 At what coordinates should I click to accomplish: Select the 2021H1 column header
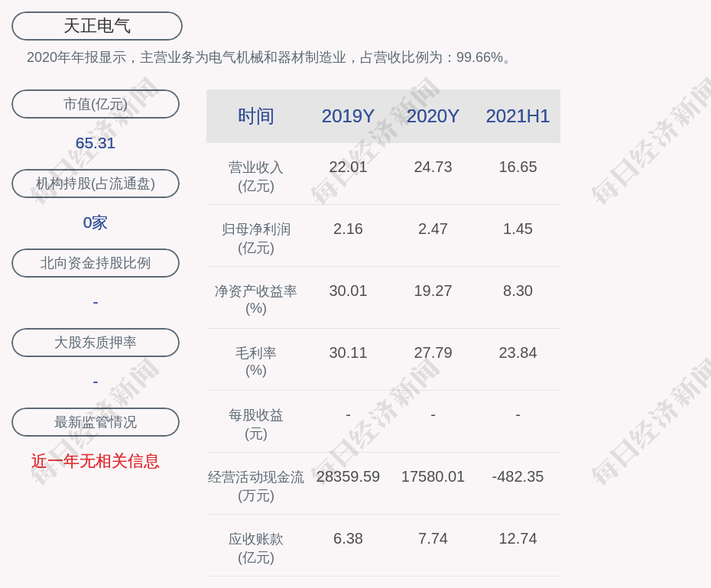tap(518, 116)
